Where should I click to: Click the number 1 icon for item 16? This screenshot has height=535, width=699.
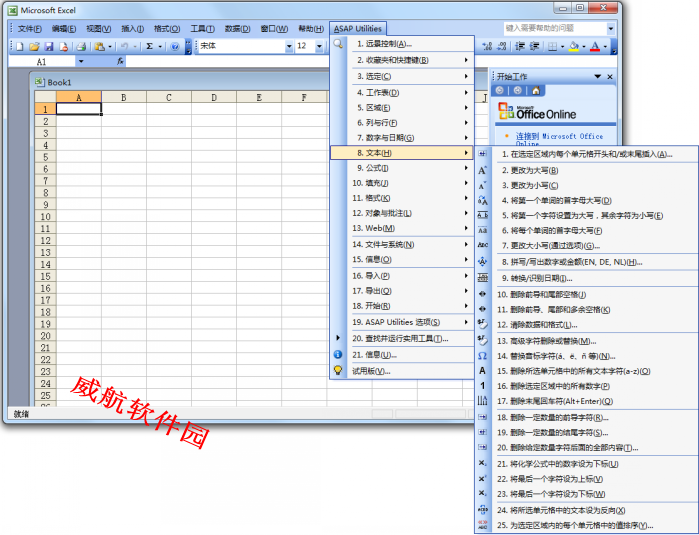point(482,386)
